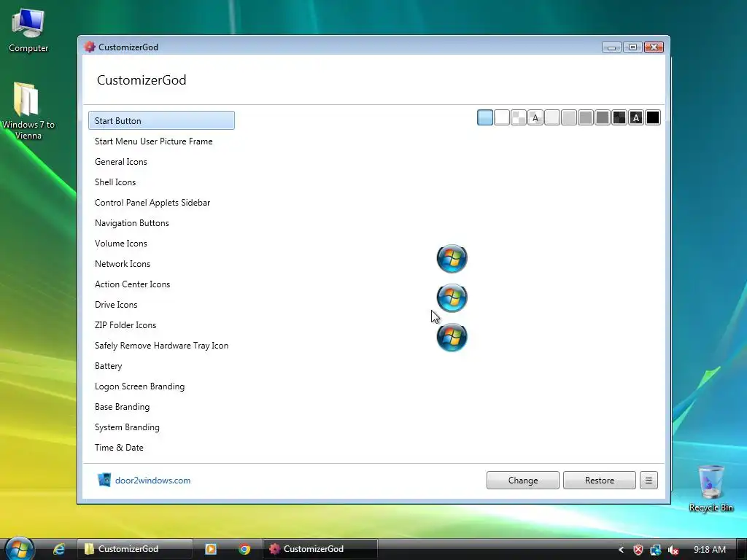
Task: Select the middle Start orb preview image
Action: click(452, 298)
